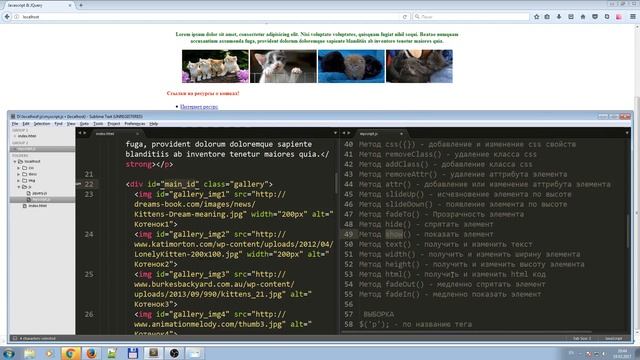Open the Project menu in Sublime Text
The height and width of the screenshot is (360, 640).
pyautogui.click(x=113, y=124)
